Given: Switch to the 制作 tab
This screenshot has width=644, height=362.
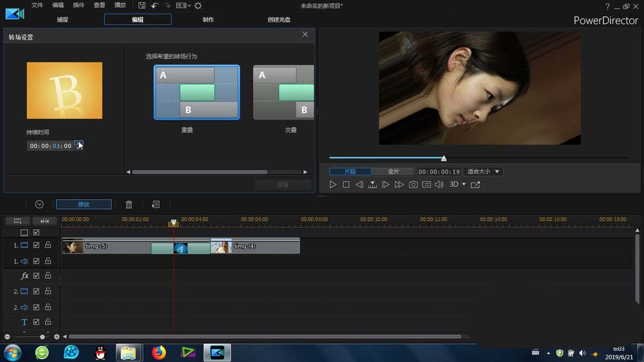Looking at the screenshot, I should pos(208,20).
